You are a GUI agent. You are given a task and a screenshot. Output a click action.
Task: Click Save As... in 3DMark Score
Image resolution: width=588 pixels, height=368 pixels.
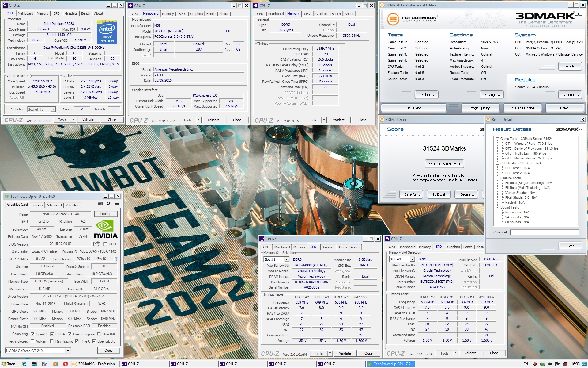click(412, 194)
